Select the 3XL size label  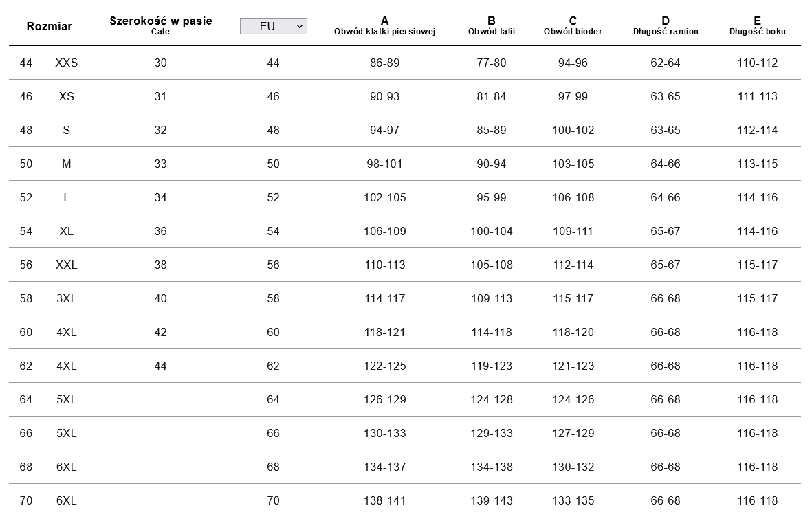(x=67, y=299)
